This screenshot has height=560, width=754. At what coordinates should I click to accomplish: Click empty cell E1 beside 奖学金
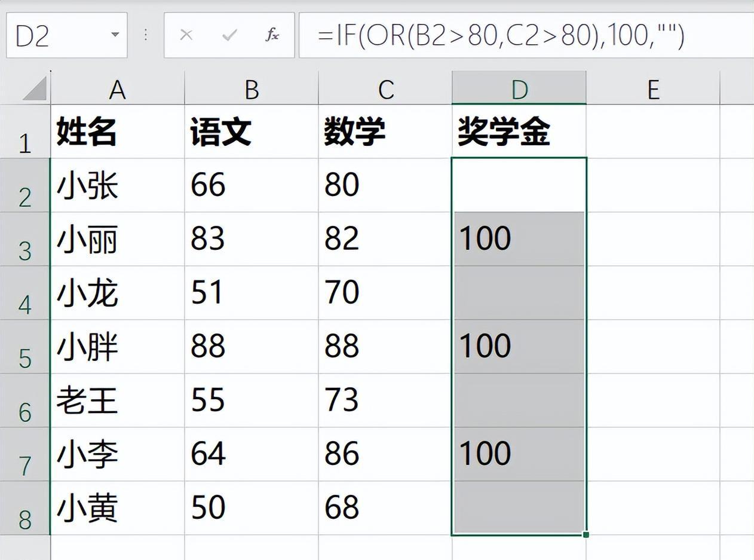(653, 131)
